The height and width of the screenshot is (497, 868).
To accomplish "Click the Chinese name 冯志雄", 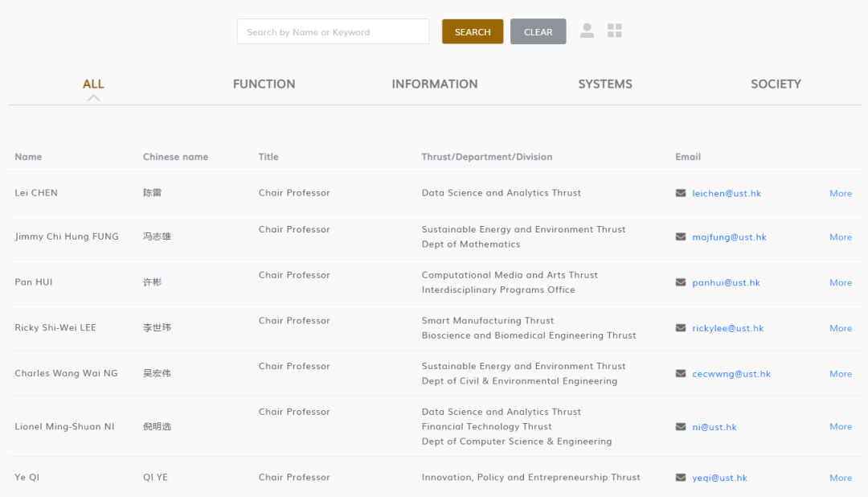I will click(157, 236).
